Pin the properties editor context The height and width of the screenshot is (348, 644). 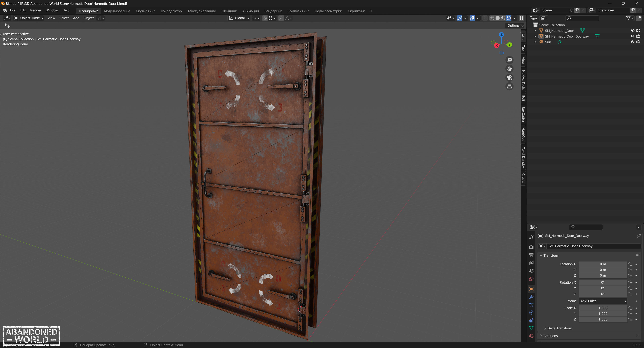pos(639,236)
